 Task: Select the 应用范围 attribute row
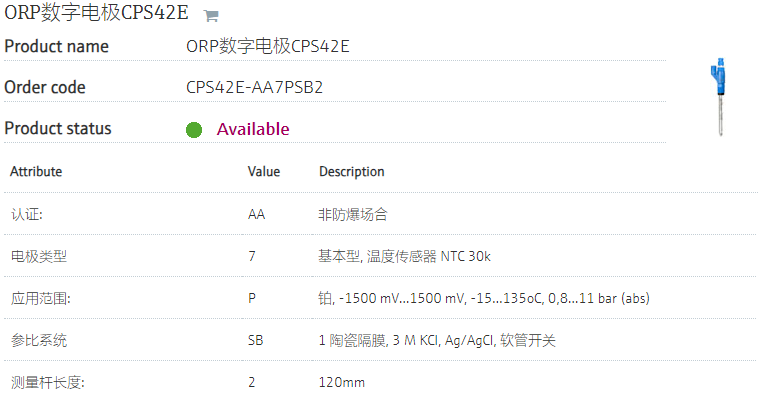click(x=381, y=298)
